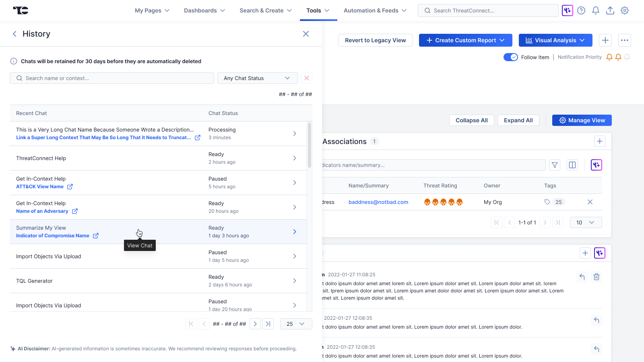The height and width of the screenshot is (362, 644).
Task: Open the AI assistant icon in top navigation
Action: click(x=567, y=10)
